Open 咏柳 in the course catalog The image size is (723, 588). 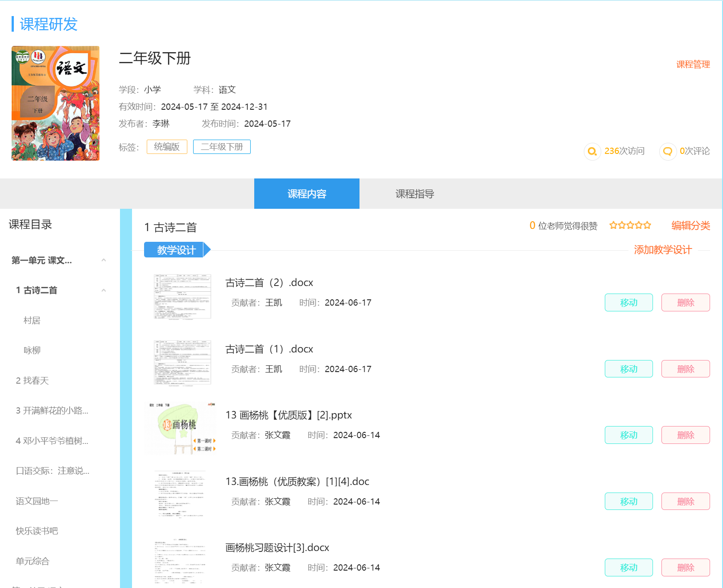pos(32,350)
